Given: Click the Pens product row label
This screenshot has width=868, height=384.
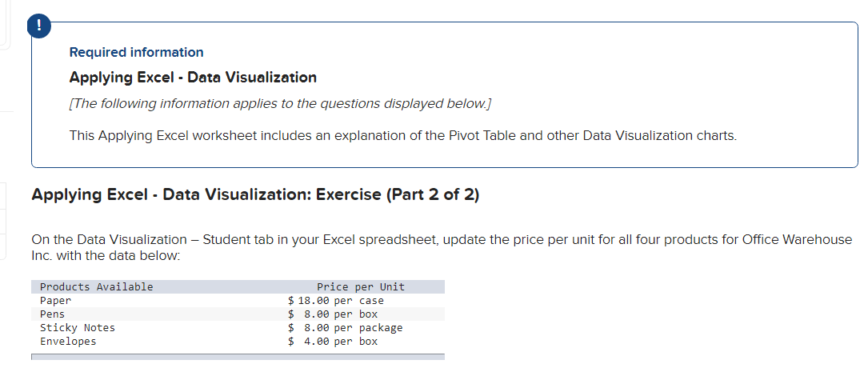Looking at the screenshot, I should pos(52,314).
